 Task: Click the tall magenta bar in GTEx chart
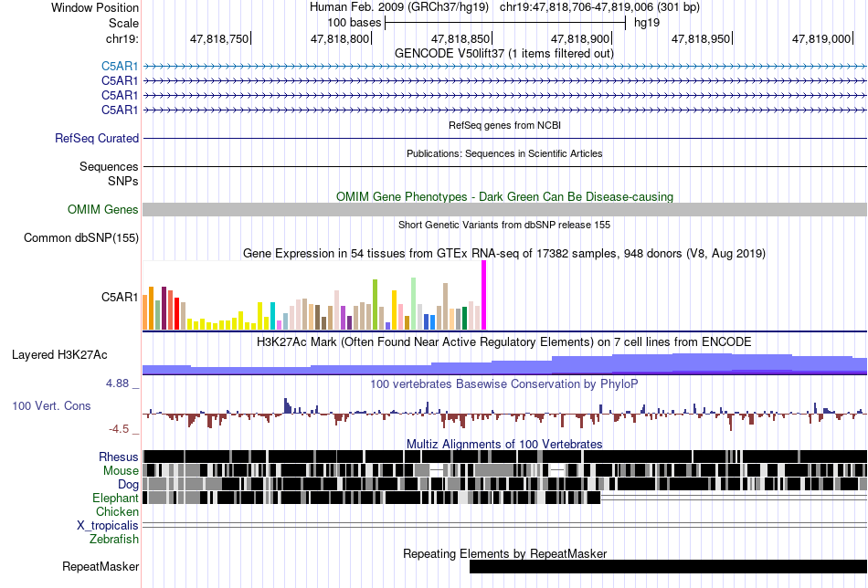(x=484, y=296)
